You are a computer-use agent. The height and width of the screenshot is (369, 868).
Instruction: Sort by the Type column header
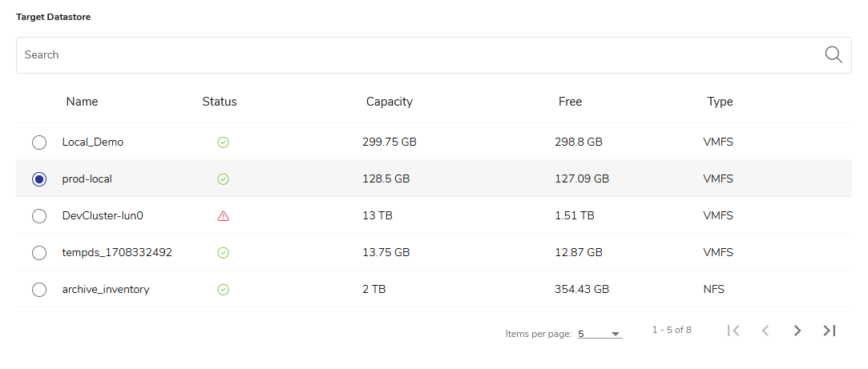720,102
